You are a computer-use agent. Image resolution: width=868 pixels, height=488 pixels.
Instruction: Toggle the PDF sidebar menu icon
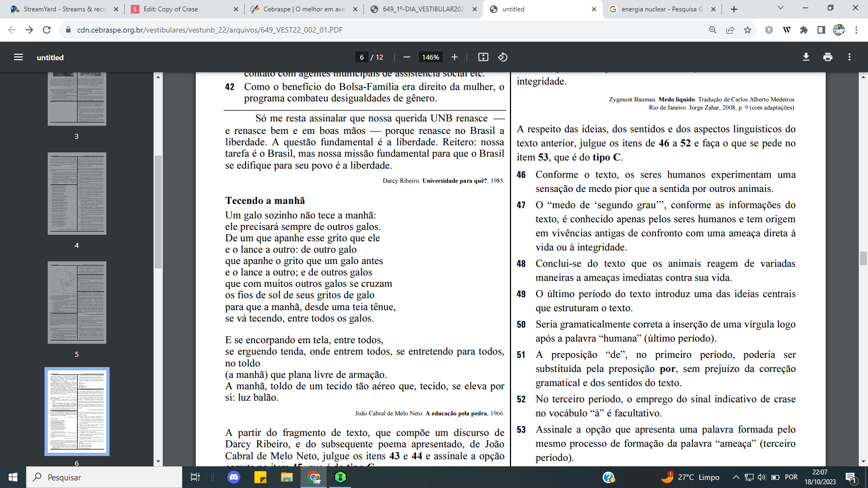pyautogui.click(x=18, y=57)
